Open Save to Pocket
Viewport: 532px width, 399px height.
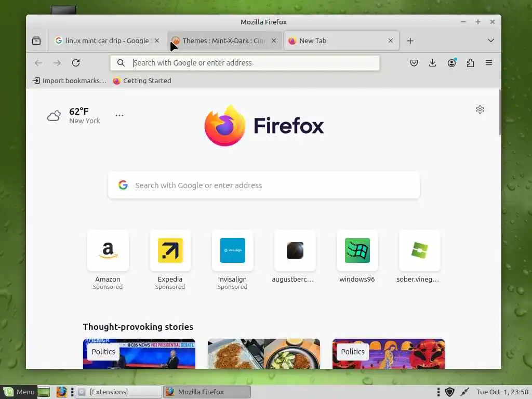point(414,63)
